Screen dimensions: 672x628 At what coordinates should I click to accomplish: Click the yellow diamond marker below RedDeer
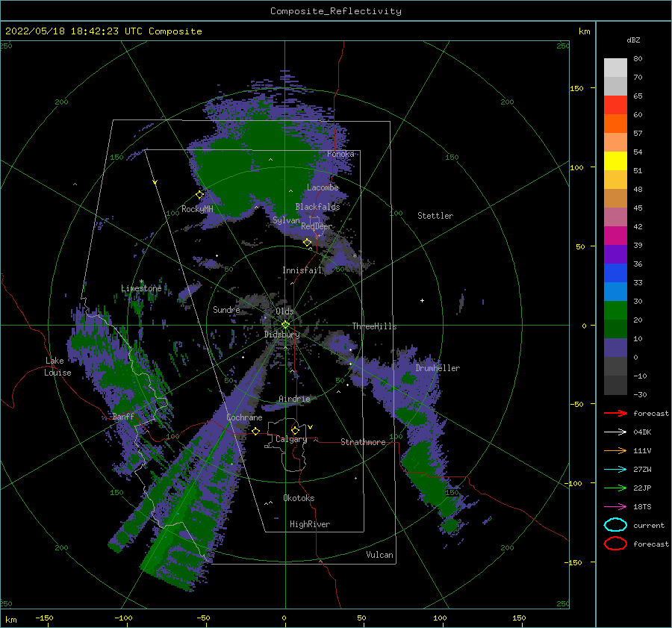point(307,243)
